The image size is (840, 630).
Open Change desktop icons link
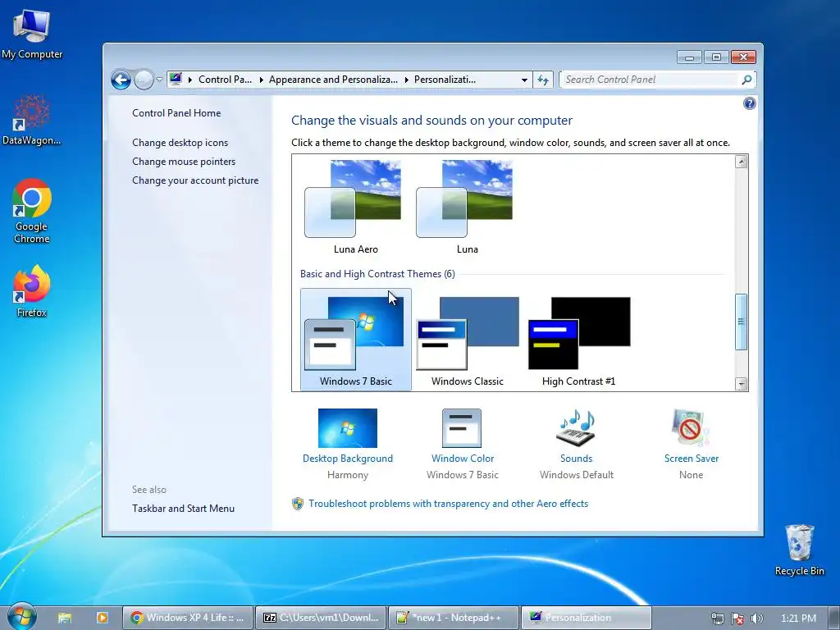pos(180,143)
